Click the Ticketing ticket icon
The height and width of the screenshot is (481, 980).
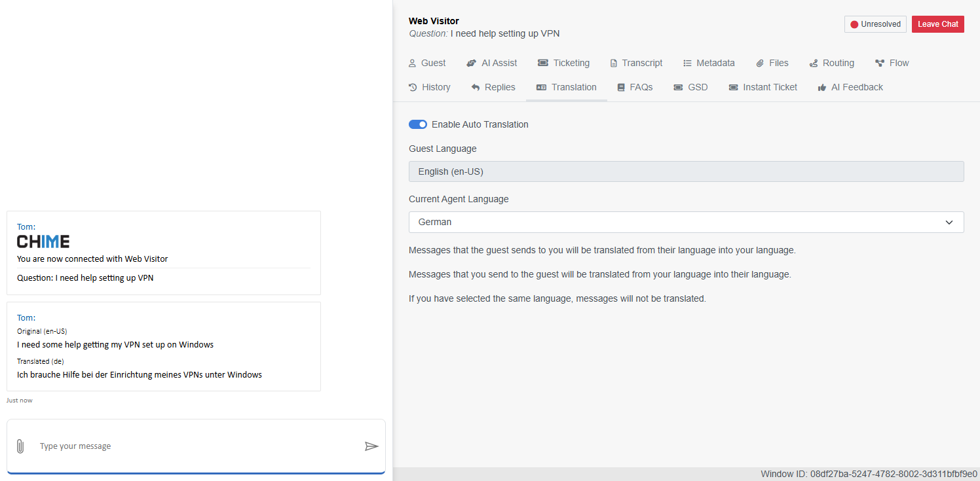543,63
